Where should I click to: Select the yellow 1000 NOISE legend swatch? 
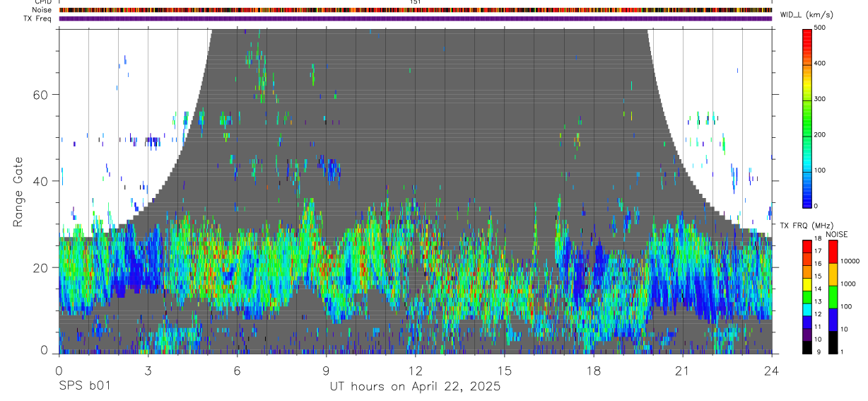click(x=833, y=274)
